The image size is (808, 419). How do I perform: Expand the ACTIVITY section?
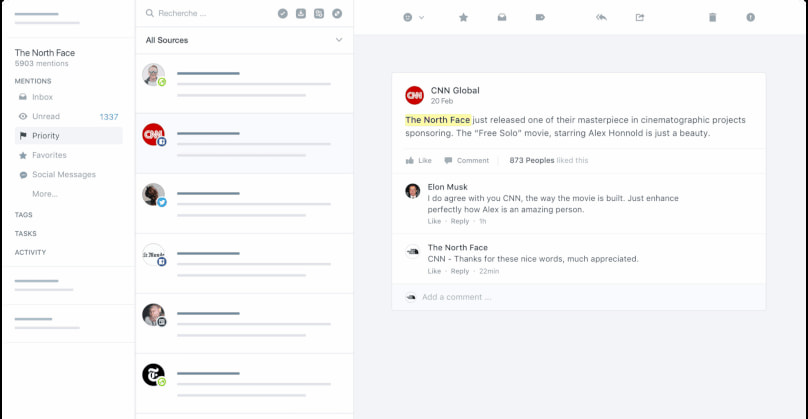tap(30, 253)
